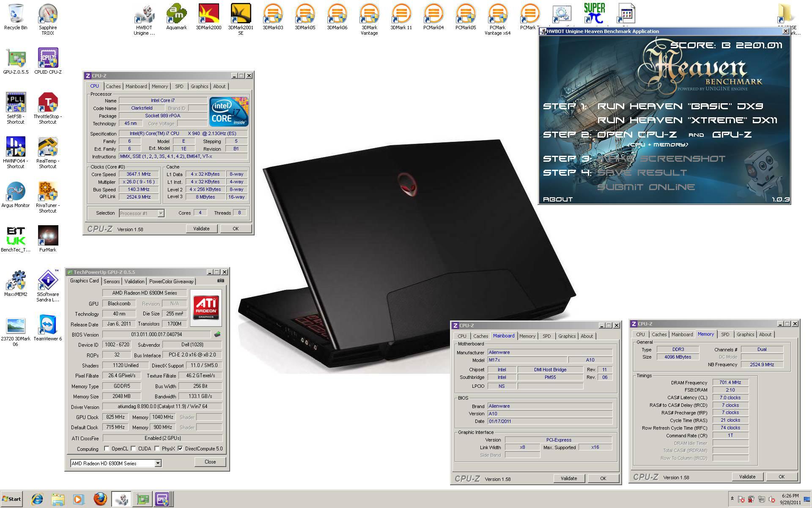812x508 pixels.
Task: Launch RivaTuner shortcut
Action: (48, 197)
